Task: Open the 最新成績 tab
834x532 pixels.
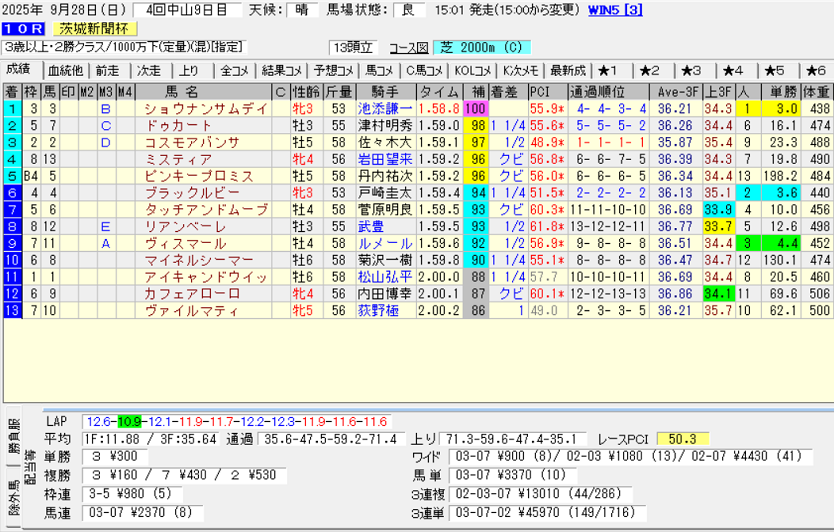Action: point(568,70)
